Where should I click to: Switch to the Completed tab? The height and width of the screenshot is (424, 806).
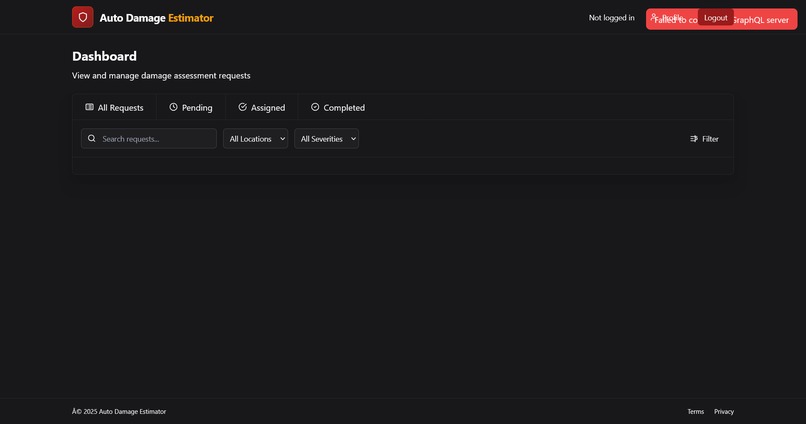[338, 107]
